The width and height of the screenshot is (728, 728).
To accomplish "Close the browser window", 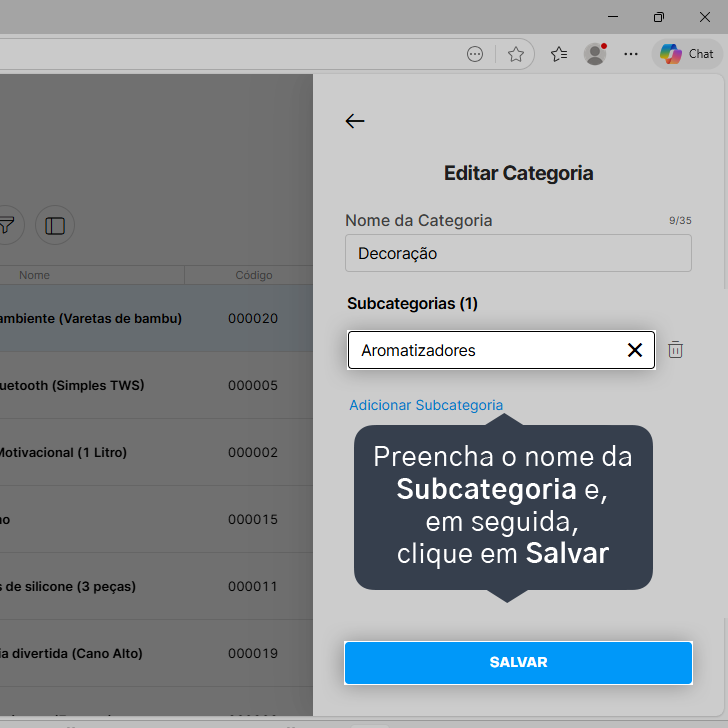I will coord(705,17).
